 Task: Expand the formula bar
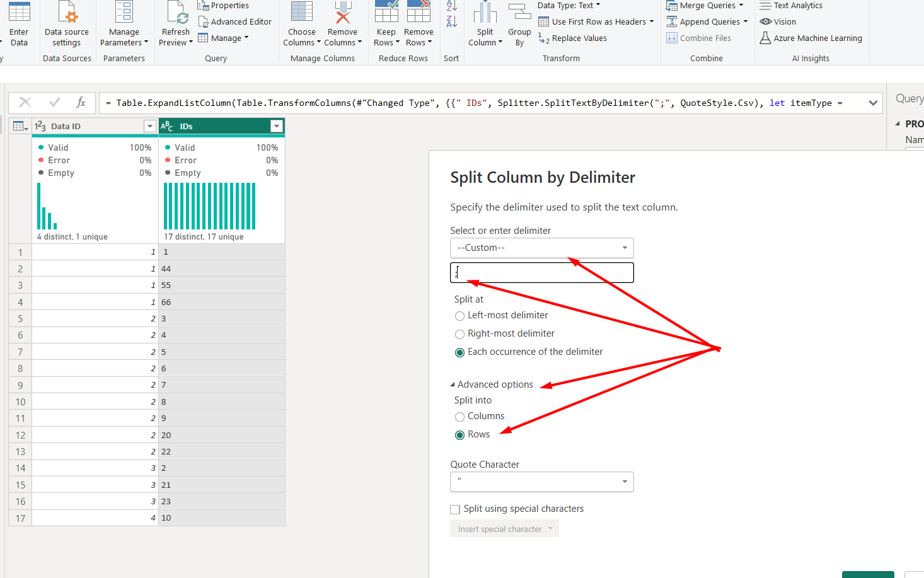pyautogui.click(x=873, y=103)
